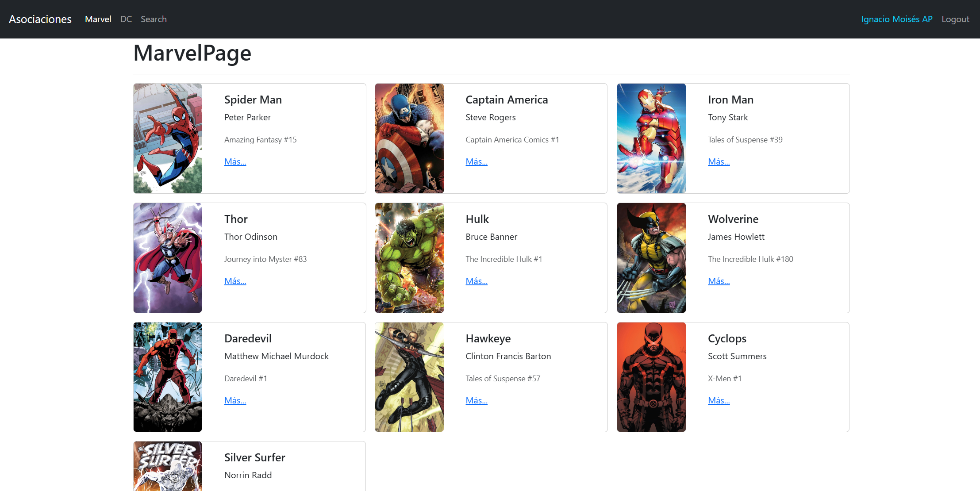Click the Spider Man cover image

(x=168, y=138)
